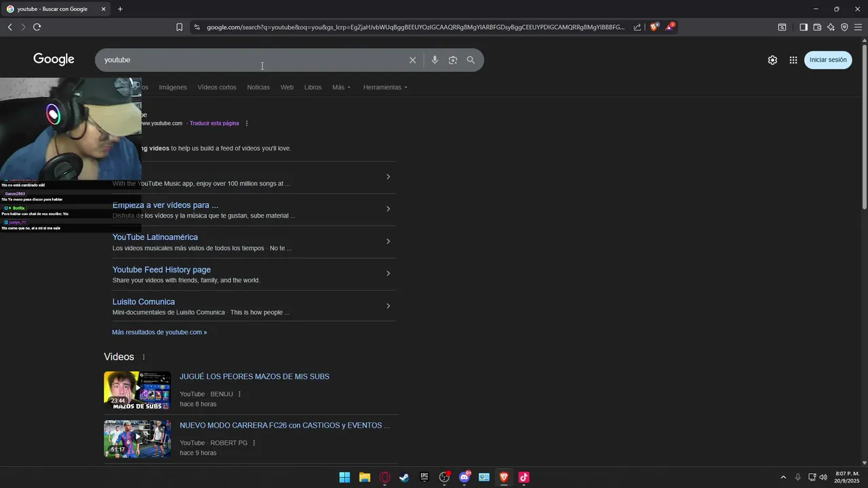Launch Steam from the taskbar

click(404, 477)
